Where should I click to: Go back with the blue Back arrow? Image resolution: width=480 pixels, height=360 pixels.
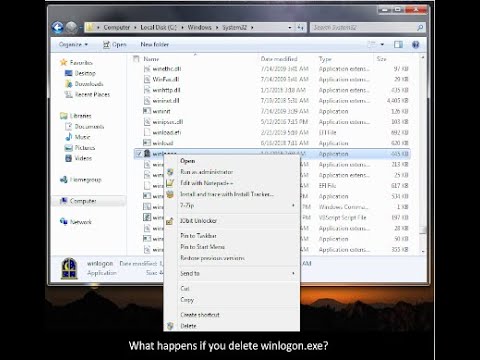[x=58, y=27]
